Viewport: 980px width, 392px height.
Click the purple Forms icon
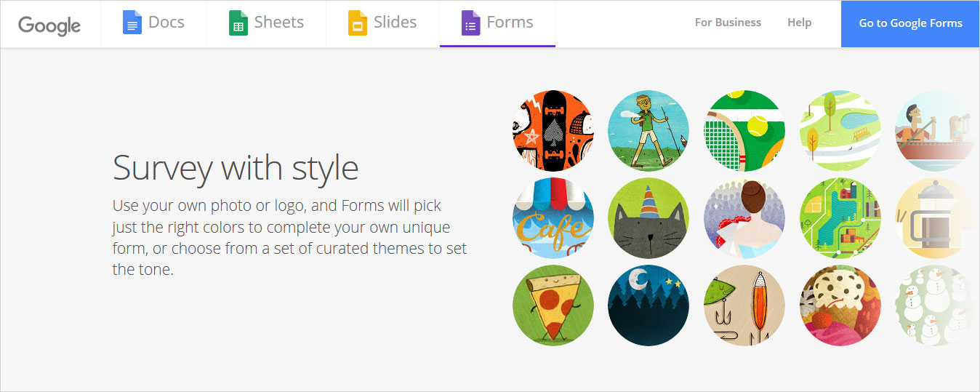pyautogui.click(x=470, y=23)
